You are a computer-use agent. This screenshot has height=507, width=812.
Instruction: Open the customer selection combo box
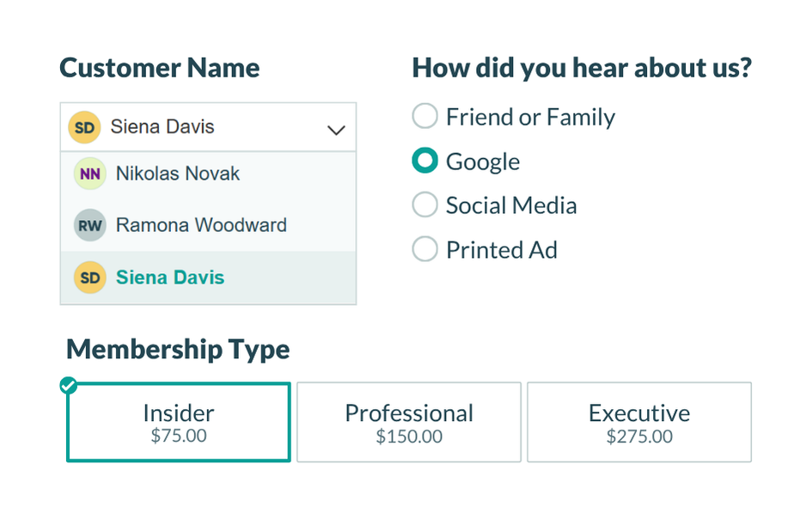(208, 127)
